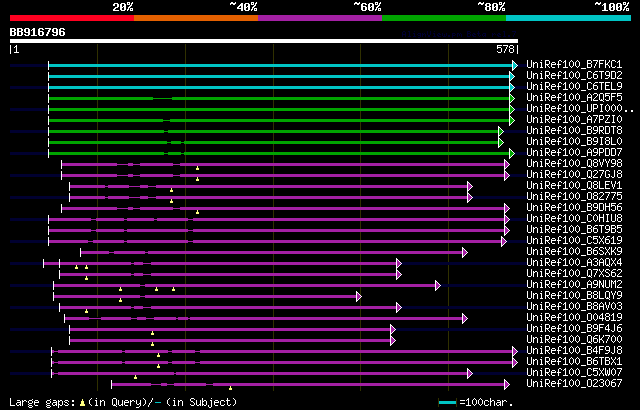
Task: Click the end arrowhead of the B7FKC1 alignment
Action: tap(515, 65)
